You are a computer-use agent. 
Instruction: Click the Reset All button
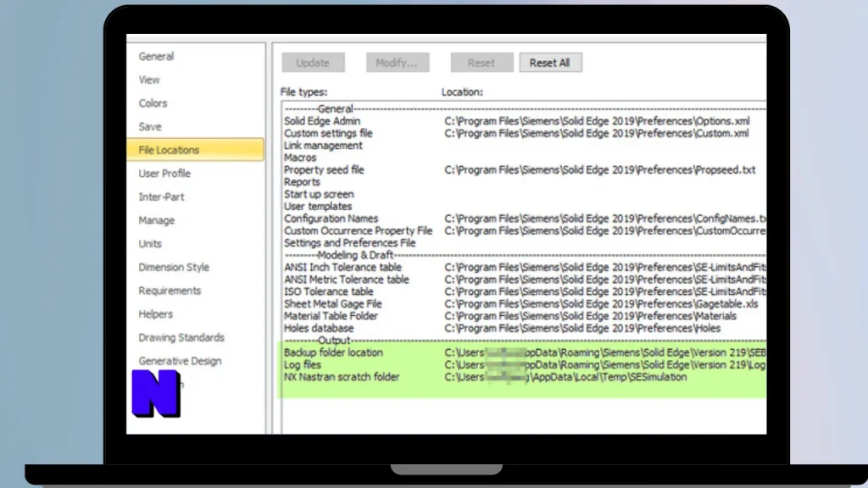coord(550,63)
